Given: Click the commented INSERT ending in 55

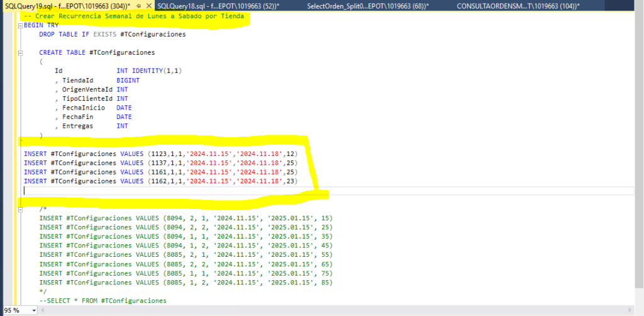Looking at the screenshot, I should (x=186, y=255).
